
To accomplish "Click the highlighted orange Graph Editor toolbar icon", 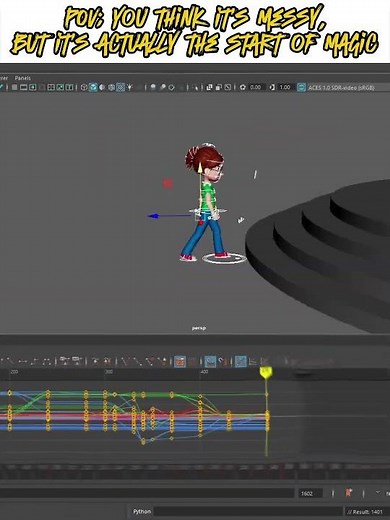I will point(180,361).
